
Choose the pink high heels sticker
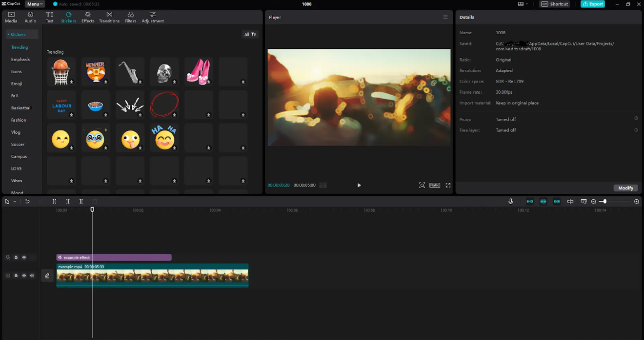[x=199, y=71]
